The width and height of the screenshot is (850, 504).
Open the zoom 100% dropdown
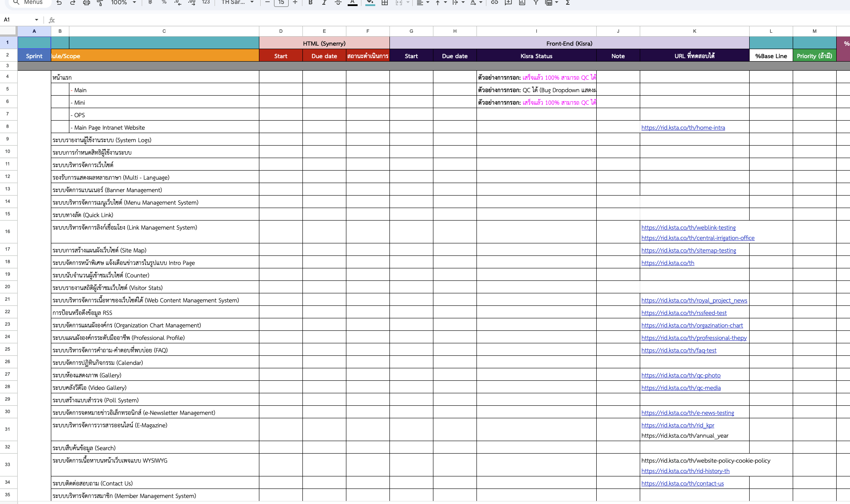(x=123, y=3)
